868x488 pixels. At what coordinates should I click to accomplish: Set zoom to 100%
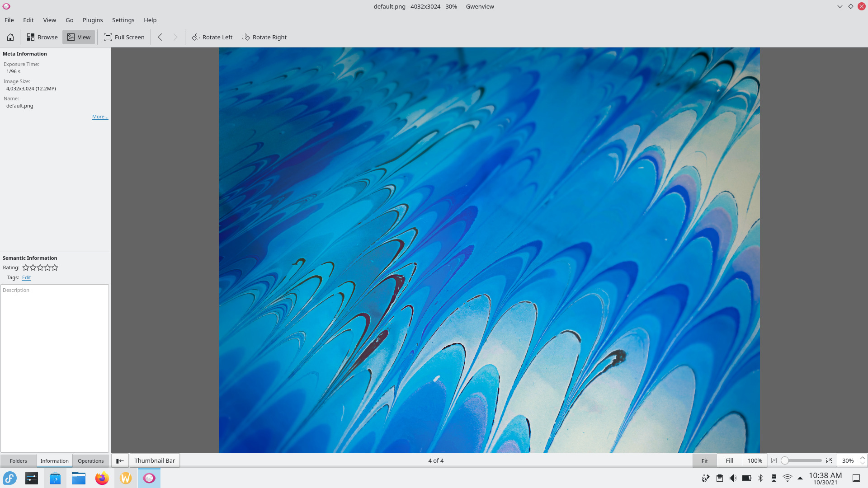(x=755, y=461)
